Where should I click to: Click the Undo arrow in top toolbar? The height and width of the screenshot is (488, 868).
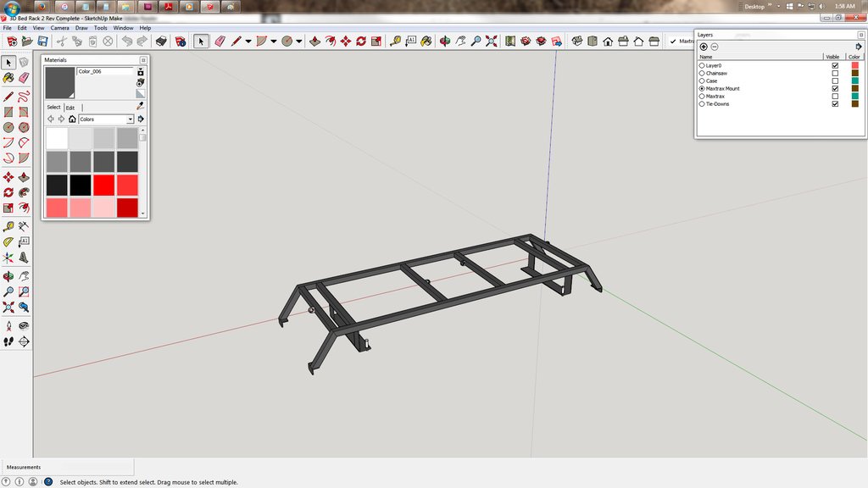coord(127,41)
